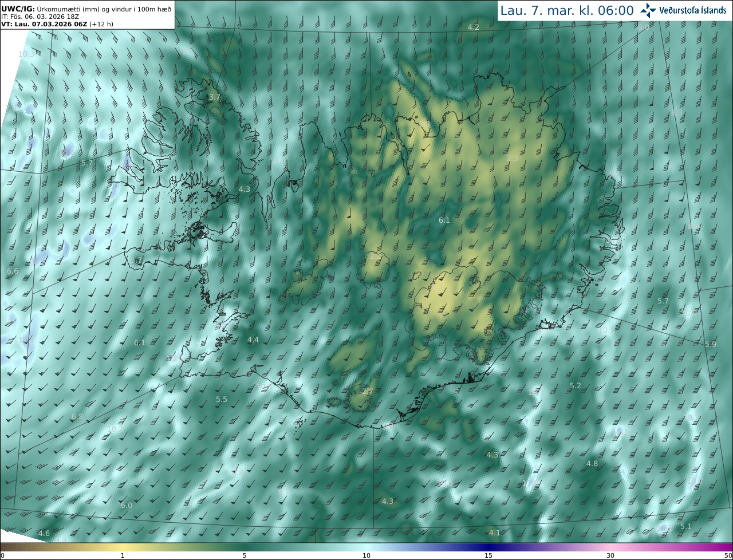Click the "5.5" value on the map
This screenshot has height=560, width=733.
[222, 399]
